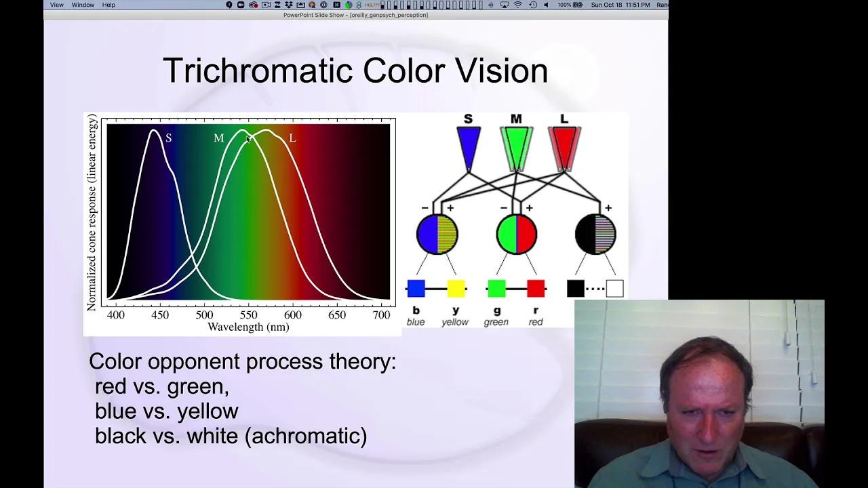
Task: Click the blue square swatch above b
Action: [x=416, y=289]
